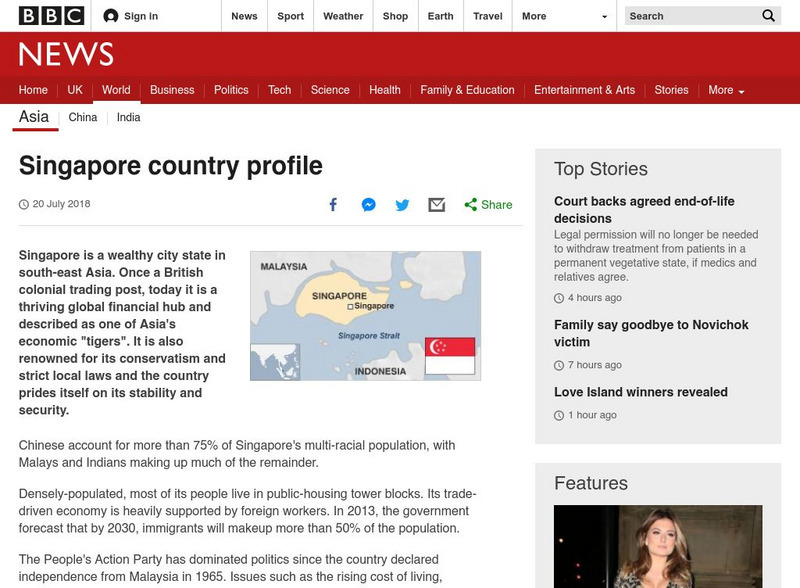Share article by email icon
Screen dimensions: 800x588
click(437, 205)
